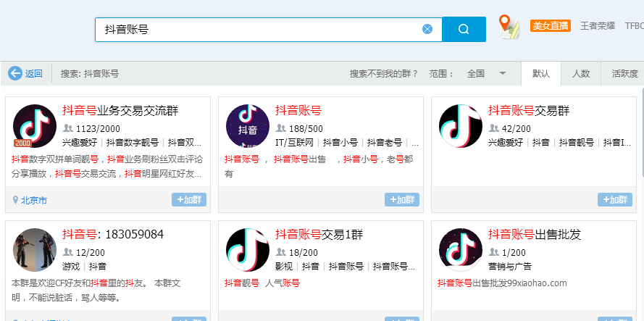Click the IT/互联网 category tag
Viewport: 644px width, 321px height.
pos(295,143)
